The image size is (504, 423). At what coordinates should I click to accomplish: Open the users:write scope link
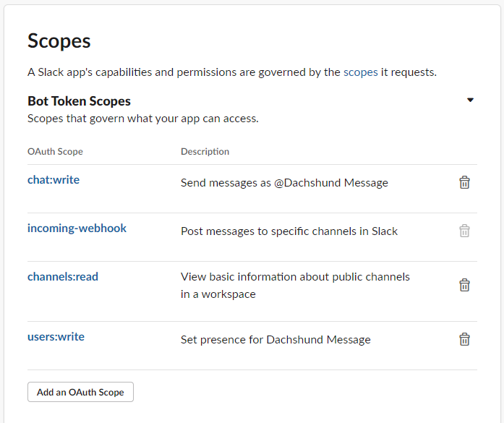click(56, 337)
